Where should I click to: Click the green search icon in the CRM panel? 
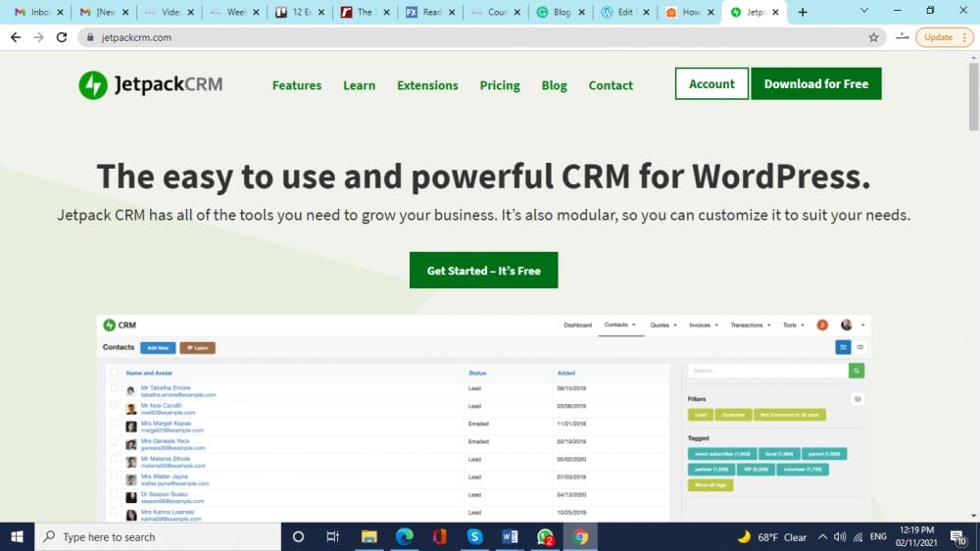pyautogui.click(x=857, y=371)
